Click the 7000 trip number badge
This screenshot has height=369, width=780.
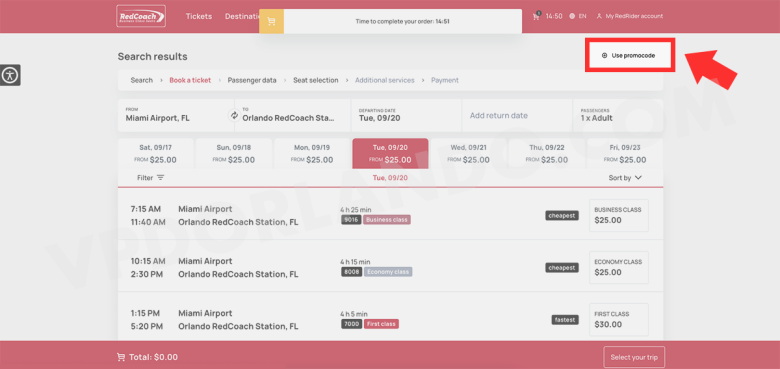coord(351,324)
